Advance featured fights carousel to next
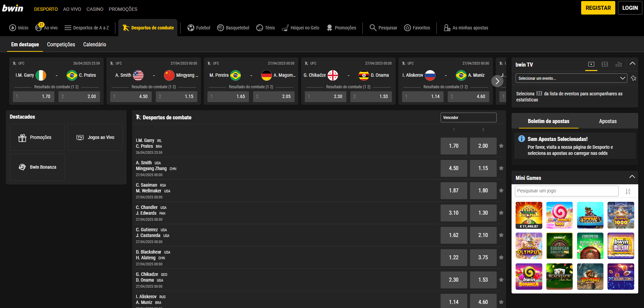 click(497, 81)
